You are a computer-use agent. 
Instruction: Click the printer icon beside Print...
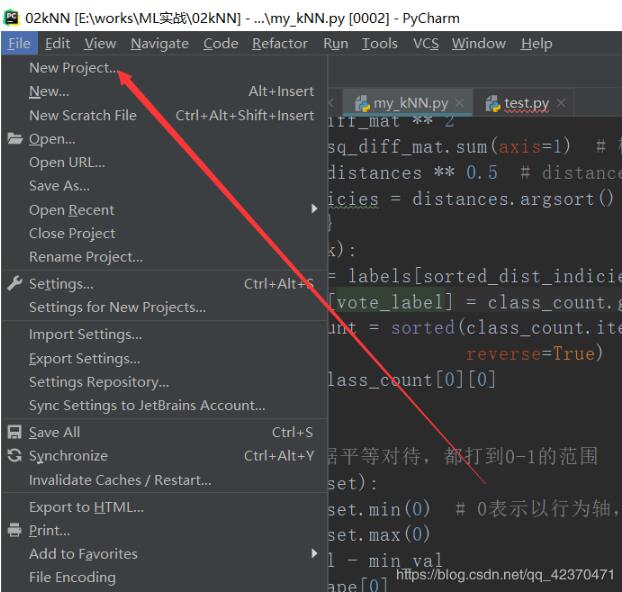point(15,530)
